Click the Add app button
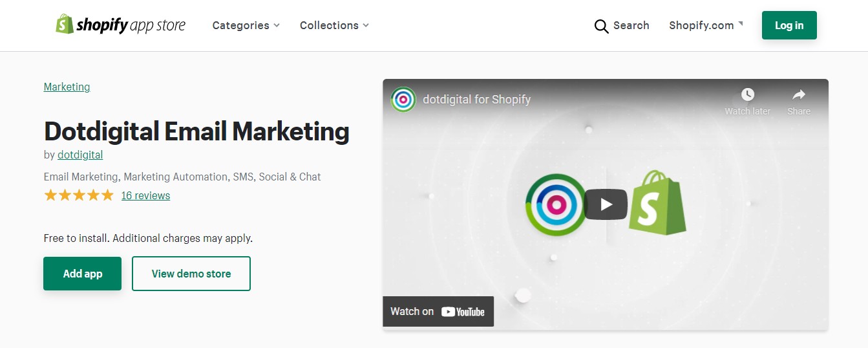This screenshot has width=868, height=348. click(x=83, y=274)
